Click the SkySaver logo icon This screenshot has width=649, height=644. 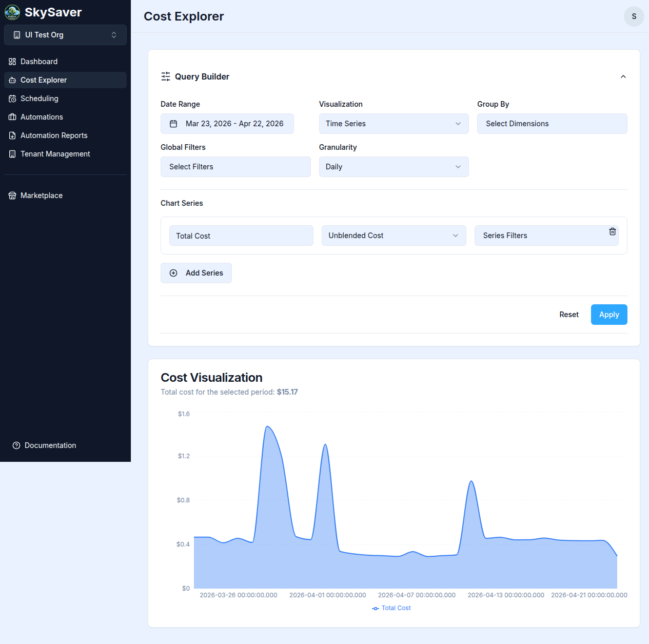point(12,12)
